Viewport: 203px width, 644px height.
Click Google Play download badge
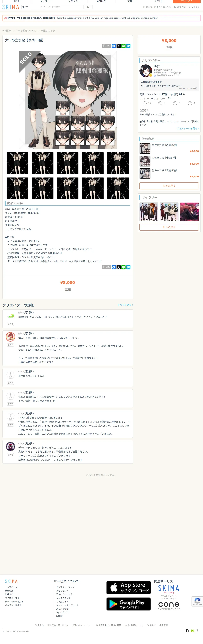129,604
